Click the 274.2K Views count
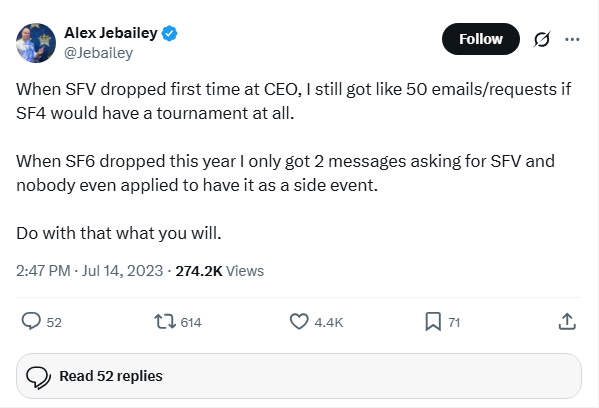Viewport: 599px width, 408px height. 219,271
